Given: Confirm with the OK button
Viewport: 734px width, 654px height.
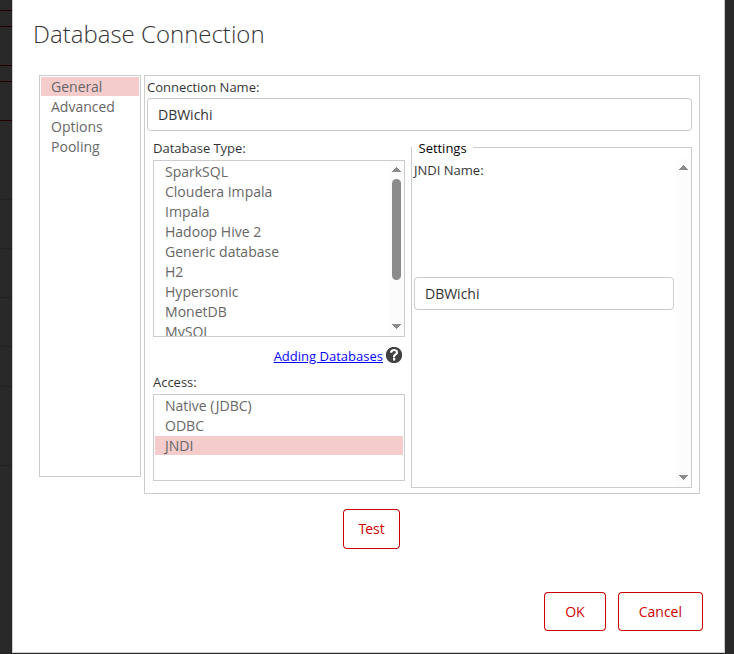Looking at the screenshot, I should click(574, 612).
